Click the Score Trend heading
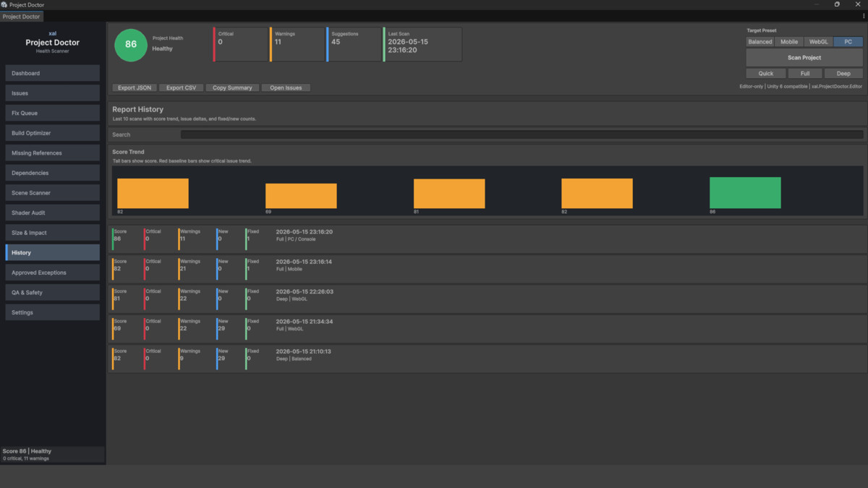Viewport: 868px width, 488px height. tap(129, 152)
